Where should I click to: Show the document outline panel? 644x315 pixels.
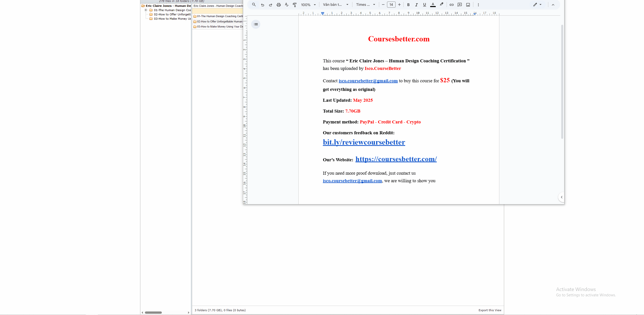point(256,24)
